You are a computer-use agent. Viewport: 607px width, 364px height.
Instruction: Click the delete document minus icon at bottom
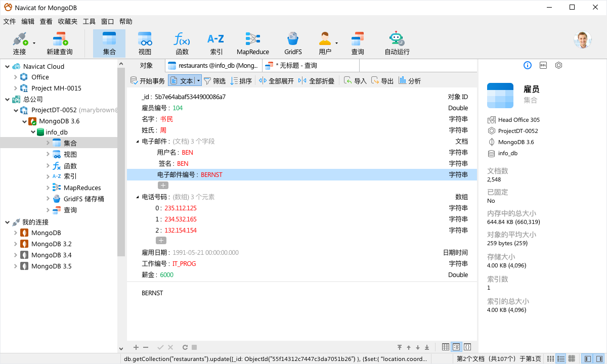[x=146, y=347]
